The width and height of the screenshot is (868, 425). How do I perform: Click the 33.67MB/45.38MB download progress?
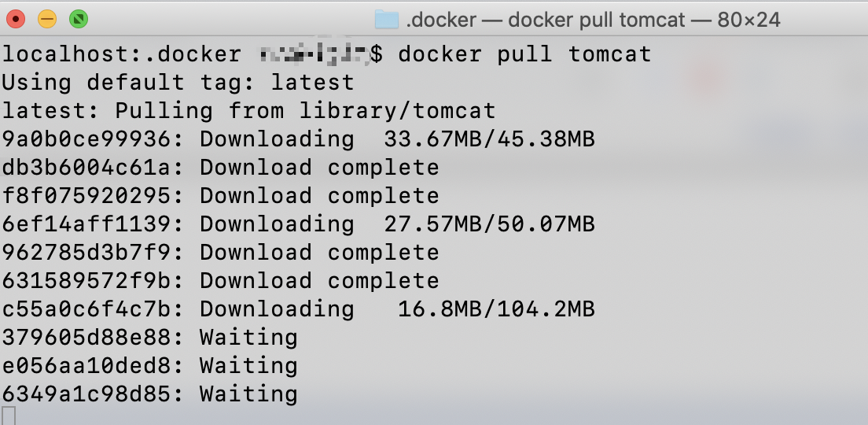pos(489,139)
